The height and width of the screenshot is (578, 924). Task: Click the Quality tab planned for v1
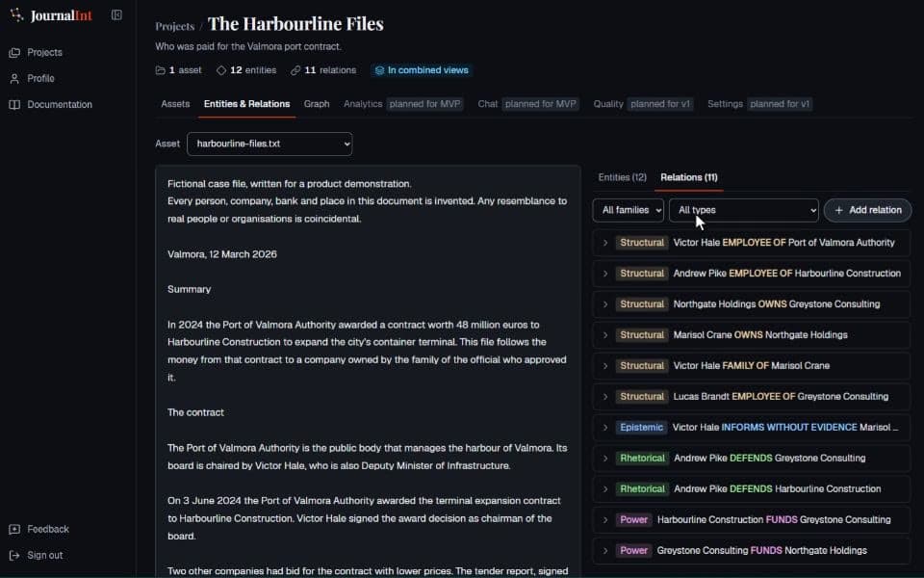(643, 104)
